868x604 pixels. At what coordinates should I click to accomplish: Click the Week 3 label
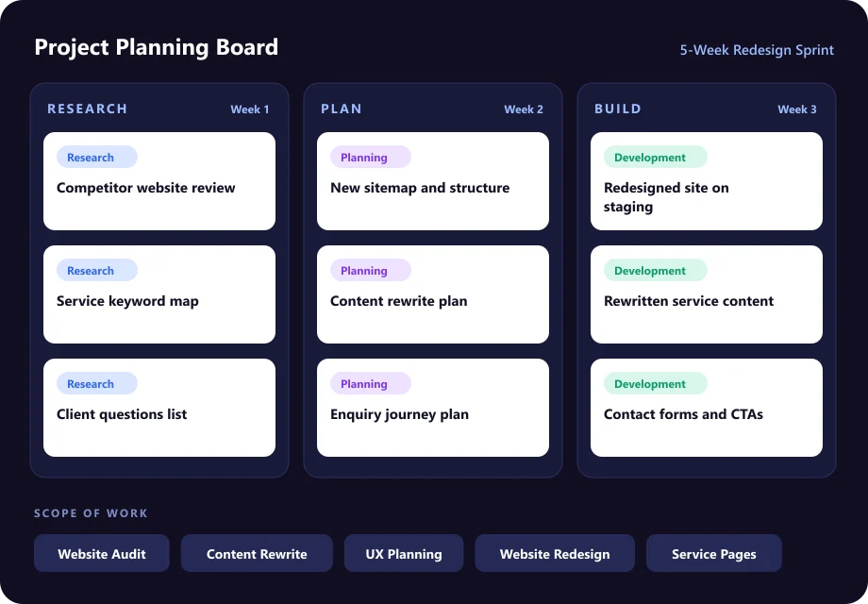pyautogui.click(x=796, y=109)
